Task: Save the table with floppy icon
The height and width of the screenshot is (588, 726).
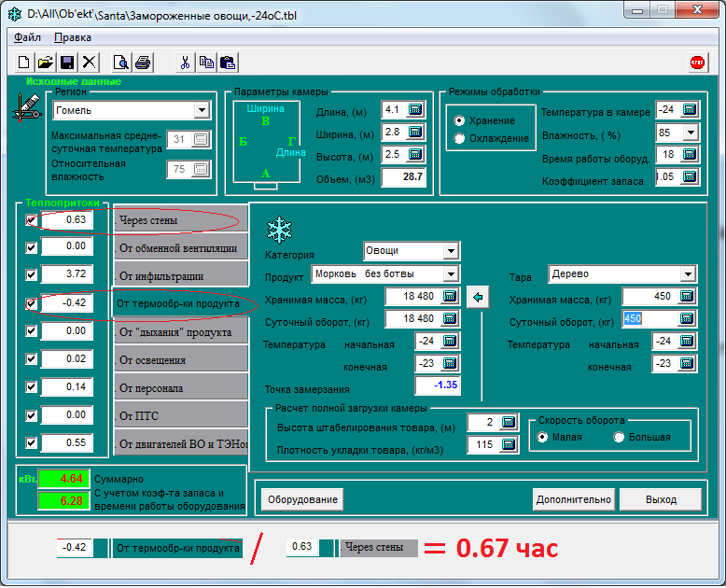Action: [x=67, y=62]
